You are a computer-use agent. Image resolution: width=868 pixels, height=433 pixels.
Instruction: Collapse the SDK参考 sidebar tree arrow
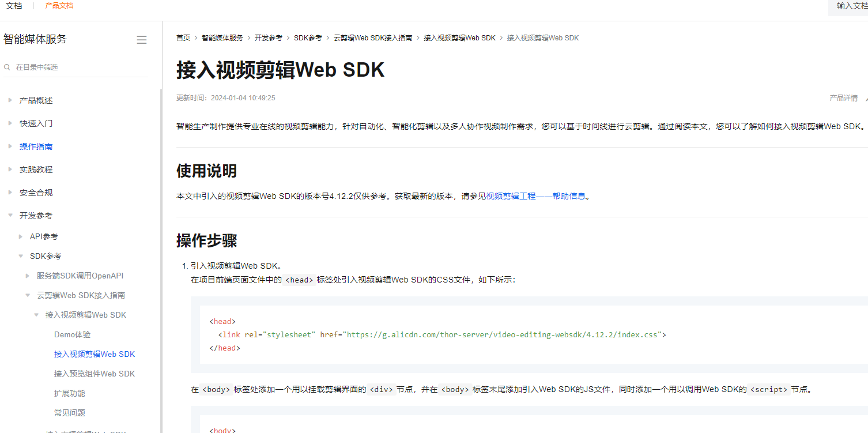pos(21,256)
